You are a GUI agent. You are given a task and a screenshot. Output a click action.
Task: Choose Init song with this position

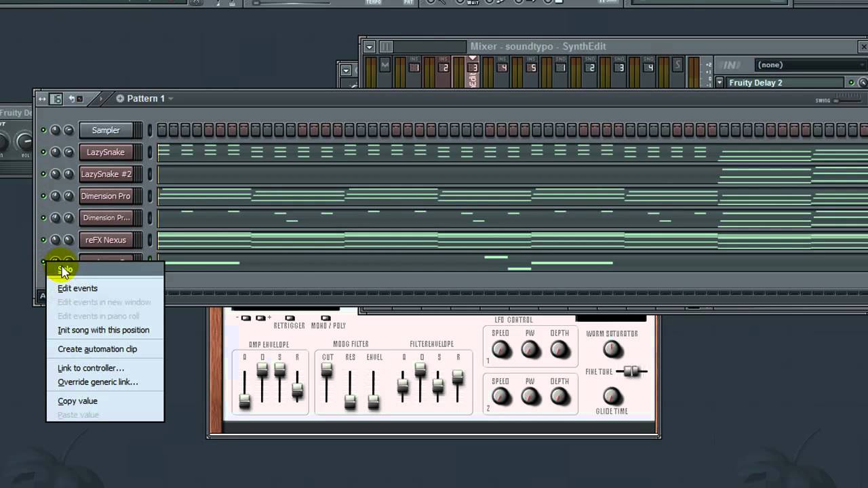pyautogui.click(x=103, y=330)
